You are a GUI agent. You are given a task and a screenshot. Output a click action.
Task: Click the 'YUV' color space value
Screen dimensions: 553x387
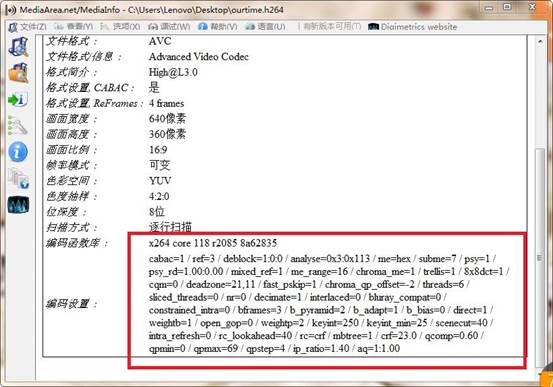click(x=160, y=181)
